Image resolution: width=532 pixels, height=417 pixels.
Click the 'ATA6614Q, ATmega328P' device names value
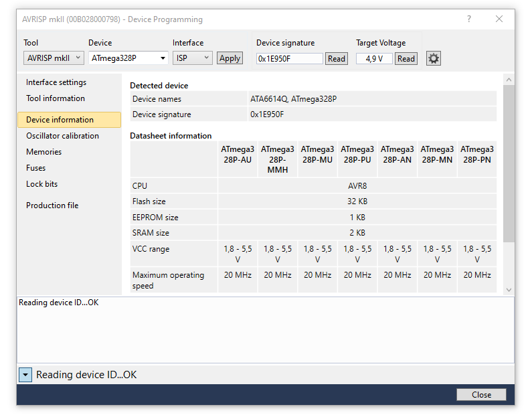click(x=294, y=99)
